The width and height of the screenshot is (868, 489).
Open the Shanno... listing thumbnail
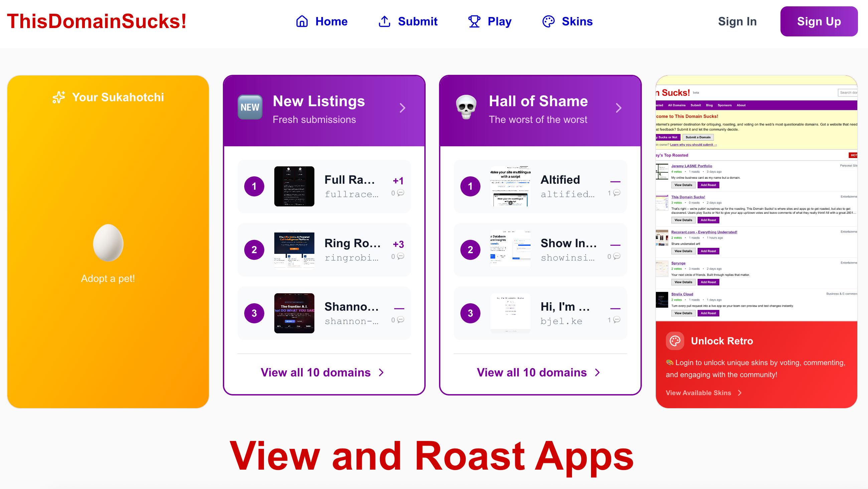tap(294, 313)
